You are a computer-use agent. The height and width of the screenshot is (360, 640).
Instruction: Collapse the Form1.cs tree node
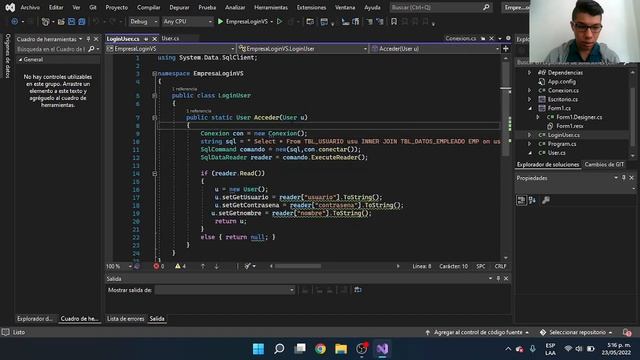(529, 108)
